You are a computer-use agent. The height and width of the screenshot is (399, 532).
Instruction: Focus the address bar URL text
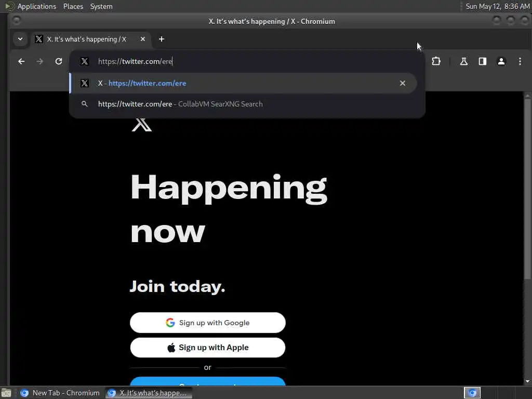(136, 61)
